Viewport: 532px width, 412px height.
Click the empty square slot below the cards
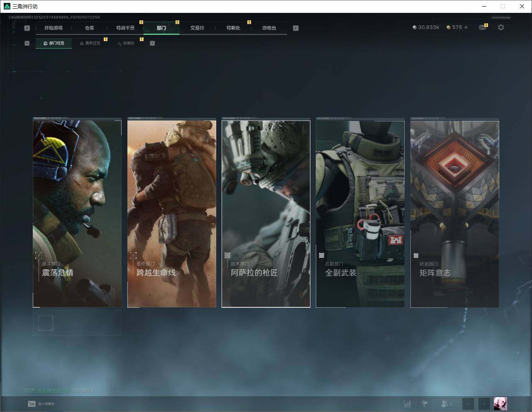[x=46, y=323]
